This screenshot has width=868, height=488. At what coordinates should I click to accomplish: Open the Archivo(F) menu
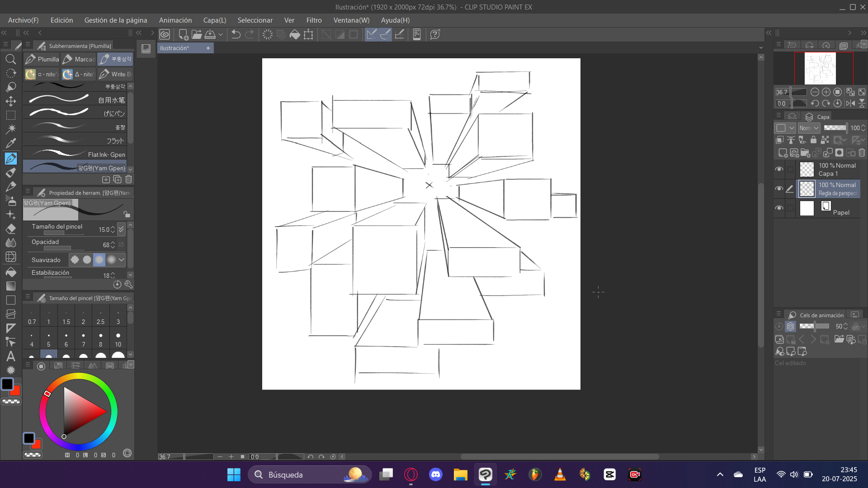click(x=23, y=20)
